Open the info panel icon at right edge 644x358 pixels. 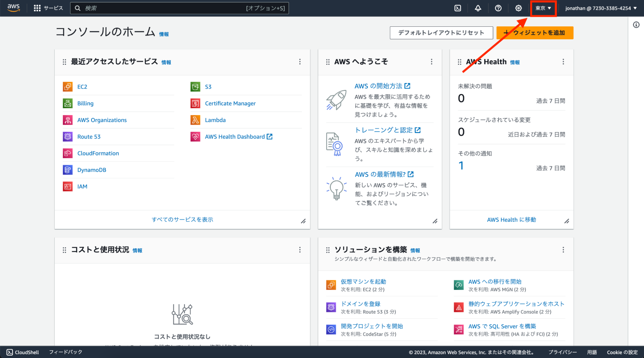(x=636, y=25)
